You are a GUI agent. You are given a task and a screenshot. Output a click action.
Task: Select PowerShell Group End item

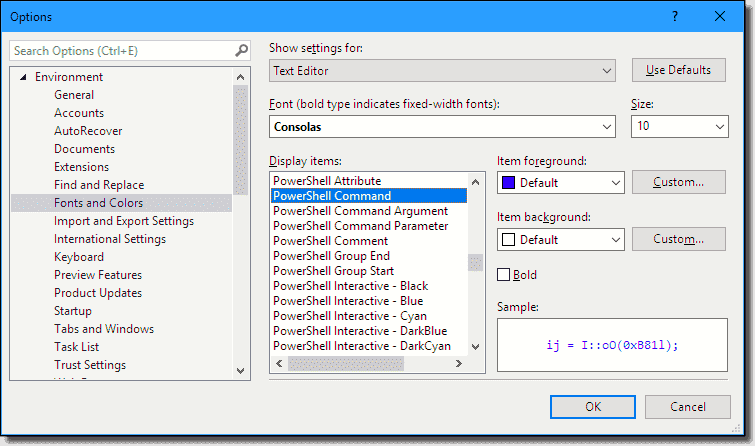coord(368,256)
